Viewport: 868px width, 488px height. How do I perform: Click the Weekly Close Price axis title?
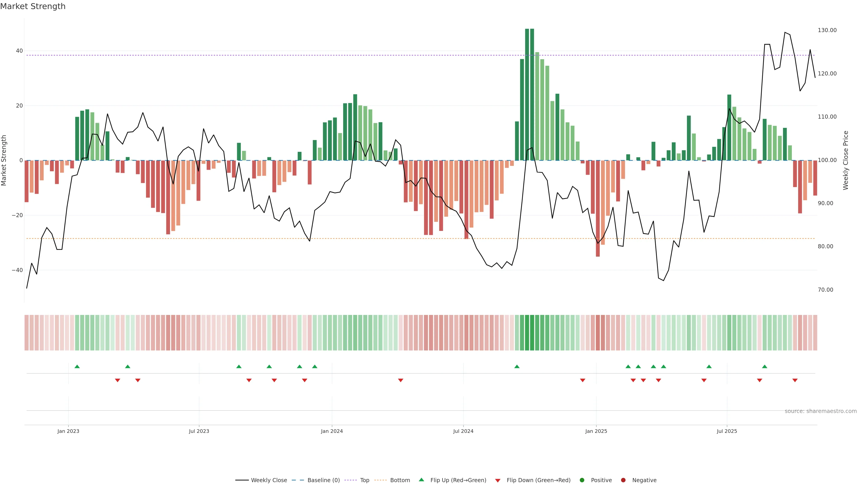click(x=845, y=160)
